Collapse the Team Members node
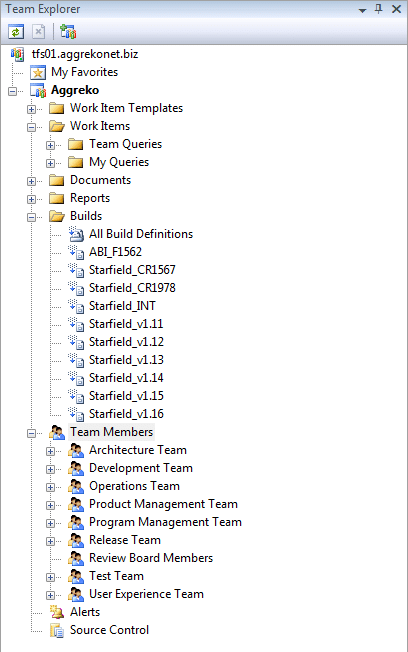Viewport: 408px width, 652px height. [x=32, y=433]
